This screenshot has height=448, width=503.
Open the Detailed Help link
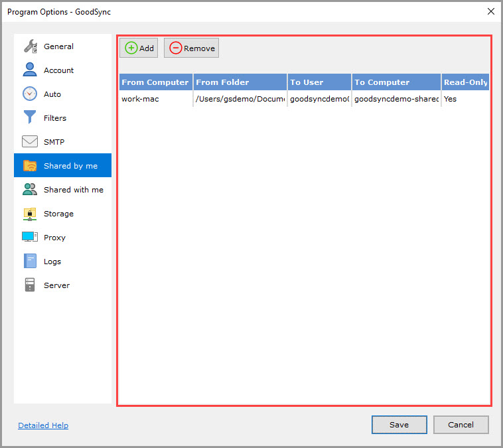coord(43,425)
